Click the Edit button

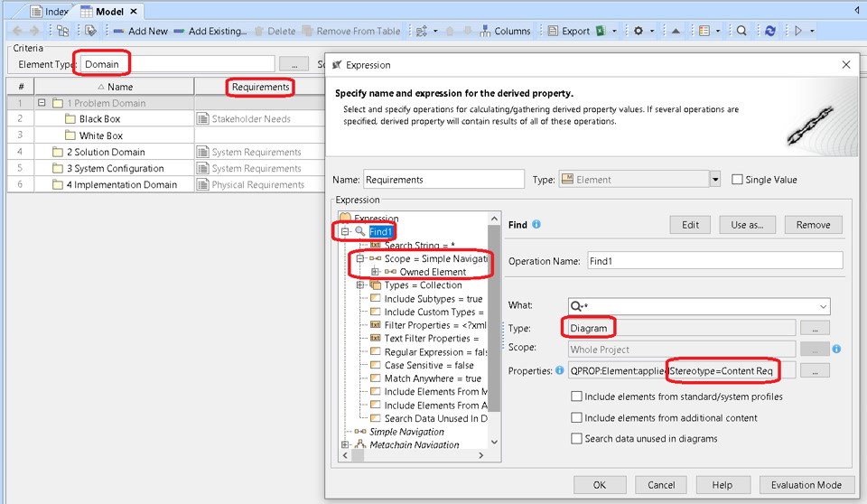[690, 225]
